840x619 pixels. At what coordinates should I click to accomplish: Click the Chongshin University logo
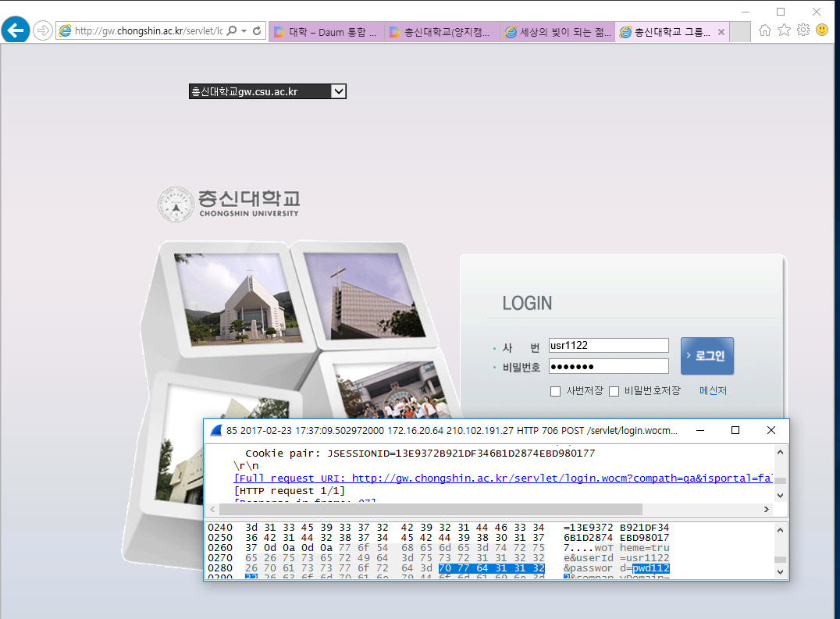pos(229,204)
